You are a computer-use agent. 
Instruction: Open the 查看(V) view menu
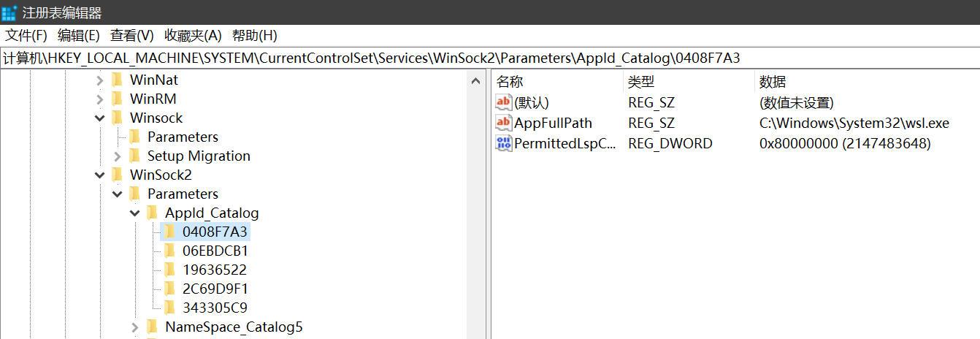[132, 35]
